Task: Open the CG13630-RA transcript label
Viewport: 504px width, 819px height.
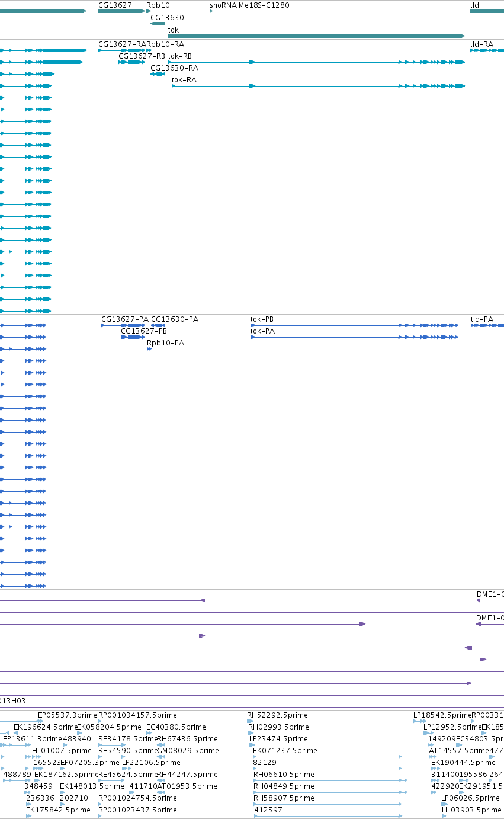Action: point(174,68)
